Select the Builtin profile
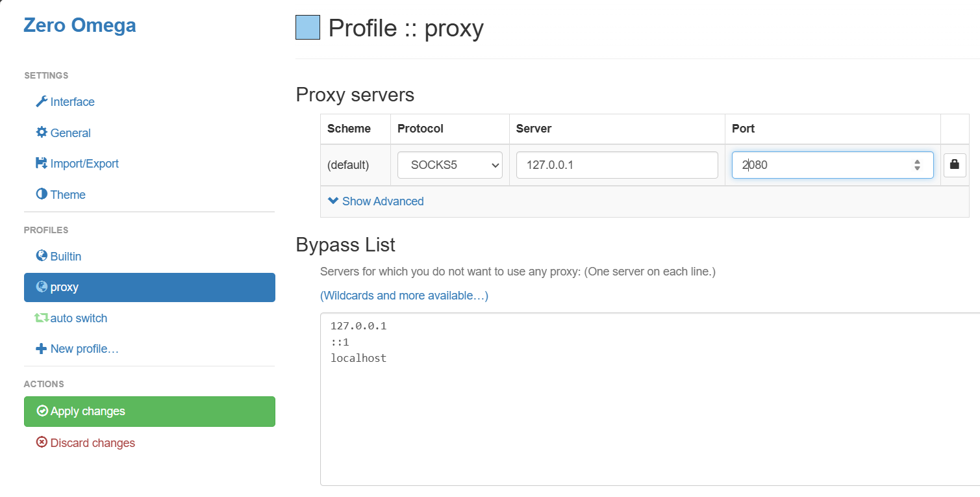The width and height of the screenshot is (980, 497). [66, 257]
